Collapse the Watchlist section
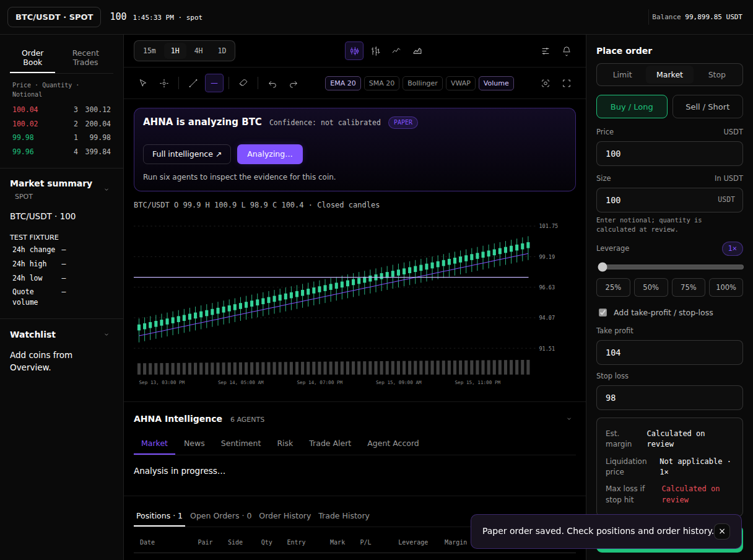Screen dimensions: 753x560 (x=106, y=335)
